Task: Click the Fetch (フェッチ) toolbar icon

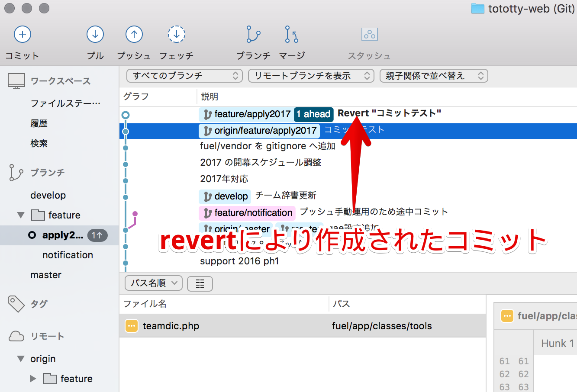Action: tap(177, 34)
